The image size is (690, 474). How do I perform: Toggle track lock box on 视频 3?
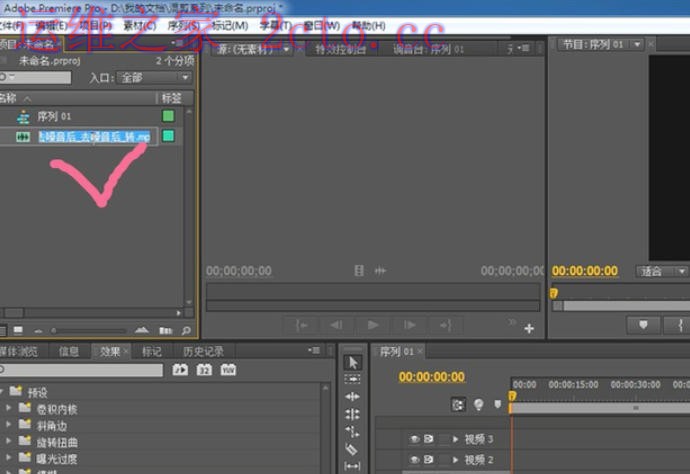click(444, 439)
